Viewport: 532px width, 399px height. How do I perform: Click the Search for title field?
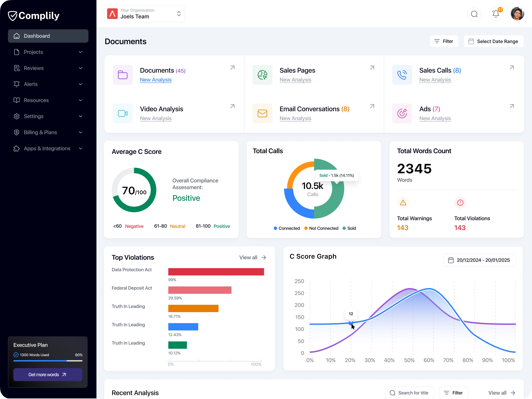click(409, 393)
